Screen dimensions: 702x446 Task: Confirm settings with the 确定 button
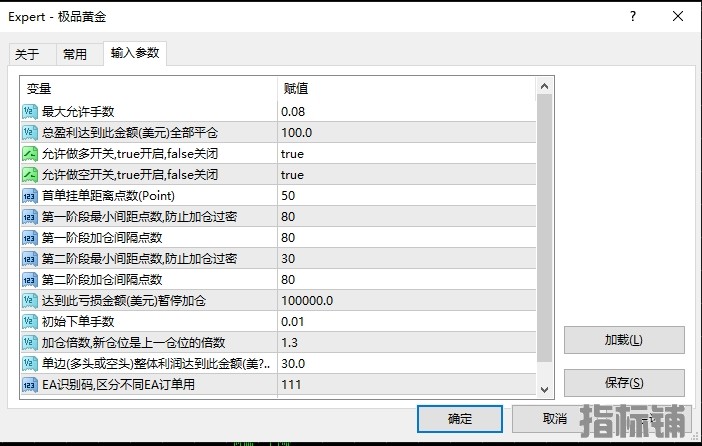(460, 418)
